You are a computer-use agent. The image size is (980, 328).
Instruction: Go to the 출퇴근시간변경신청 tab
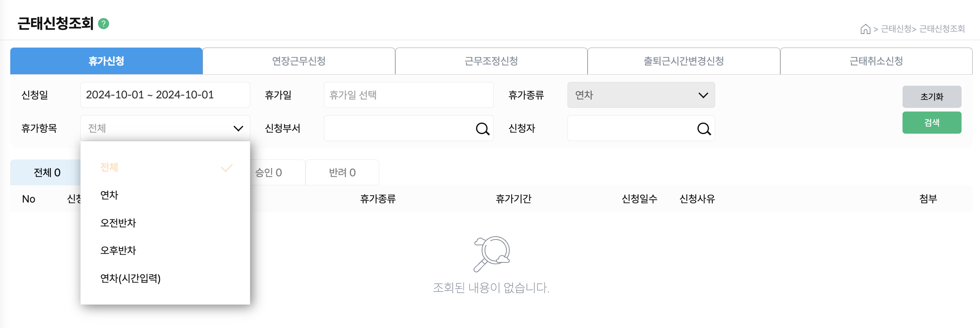tap(684, 61)
